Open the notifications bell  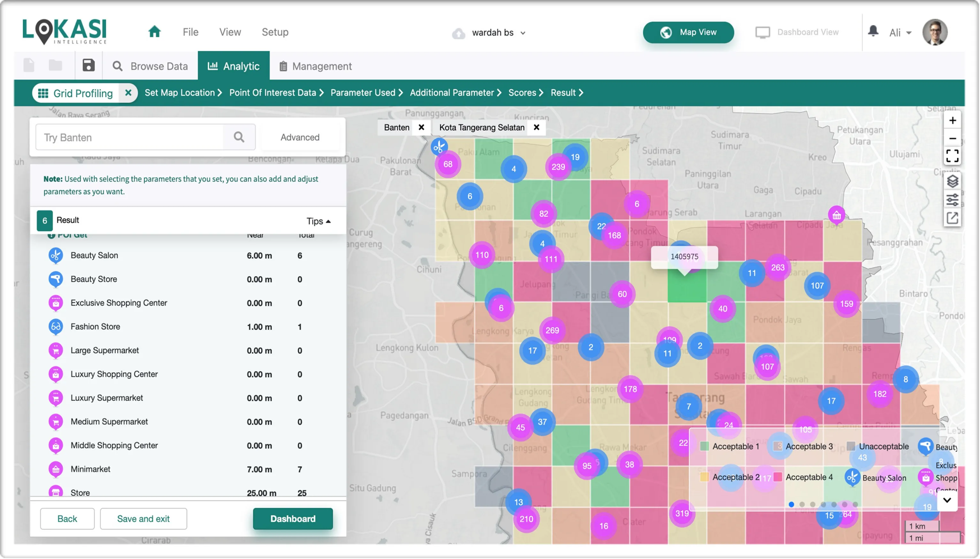[x=873, y=31]
